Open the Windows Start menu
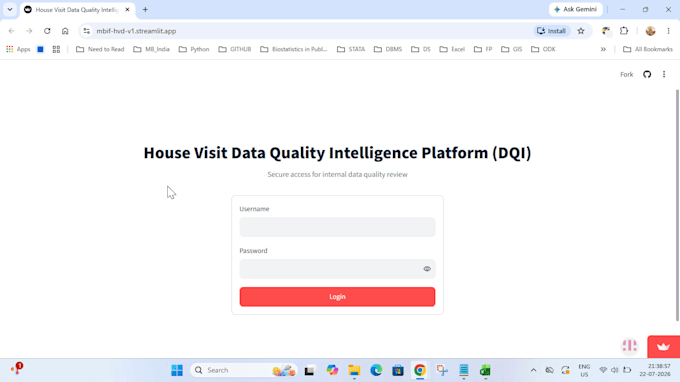680x382 pixels. click(177, 370)
